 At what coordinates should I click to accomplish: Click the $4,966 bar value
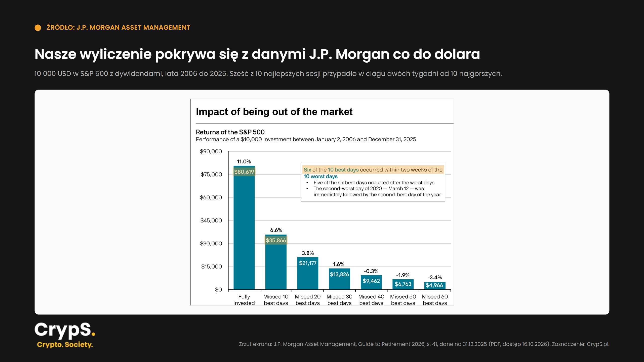pyautogui.click(x=434, y=285)
